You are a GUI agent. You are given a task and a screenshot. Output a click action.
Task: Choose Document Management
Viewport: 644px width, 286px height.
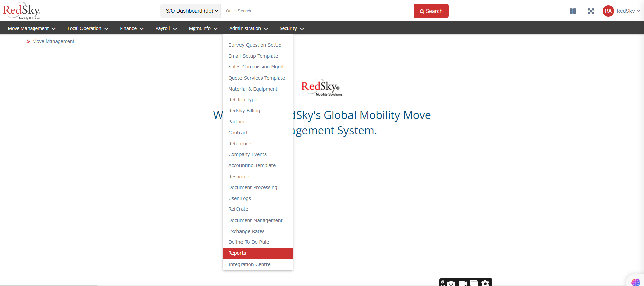[x=258, y=220]
